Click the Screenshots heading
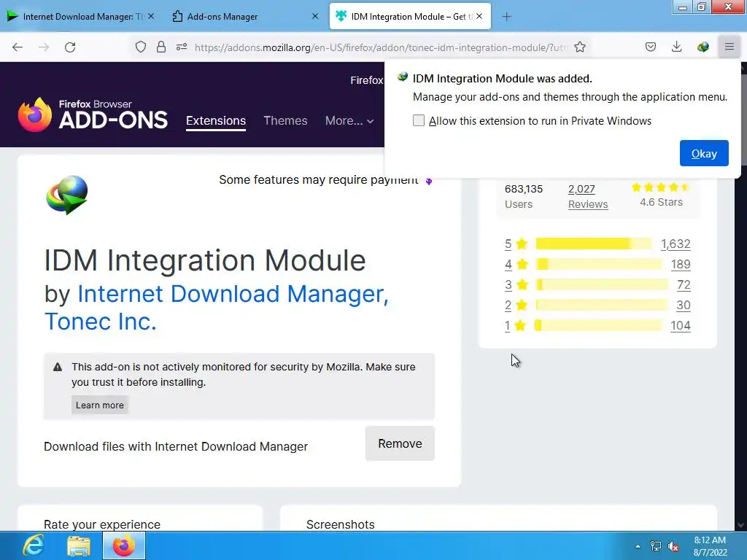 click(340, 524)
